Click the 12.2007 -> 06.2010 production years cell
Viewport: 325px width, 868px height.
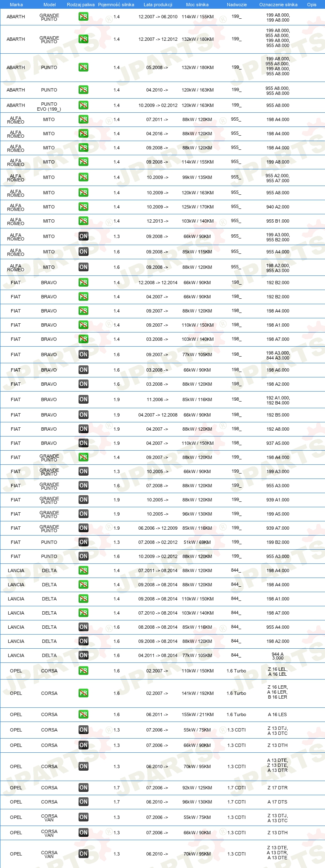tap(158, 17)
